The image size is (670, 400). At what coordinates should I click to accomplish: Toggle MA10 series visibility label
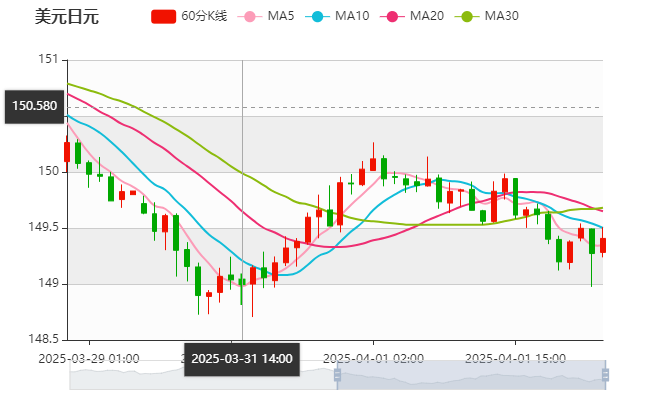pyautogui.click(x=351, y=16)
